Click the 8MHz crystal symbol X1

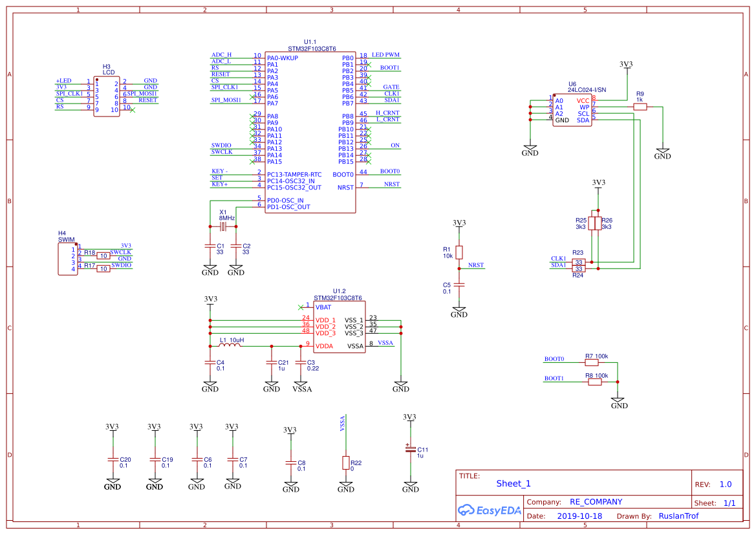point(222,226)
